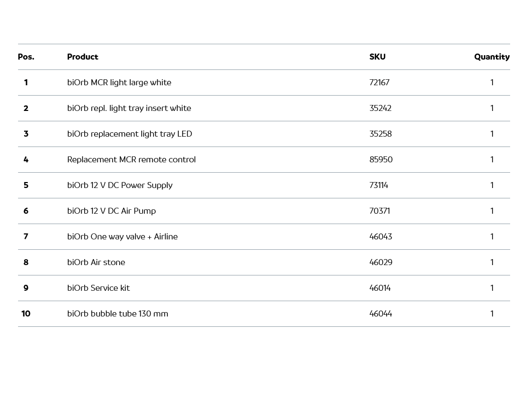
Task: Select the biOrb Air stone product
Action: (96, 262)
